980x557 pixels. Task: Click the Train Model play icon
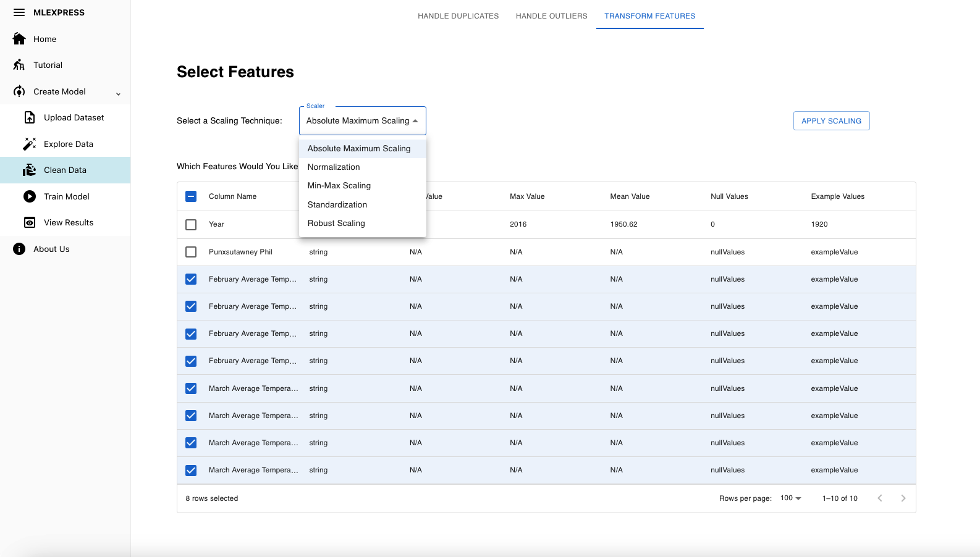click(30, 196)
